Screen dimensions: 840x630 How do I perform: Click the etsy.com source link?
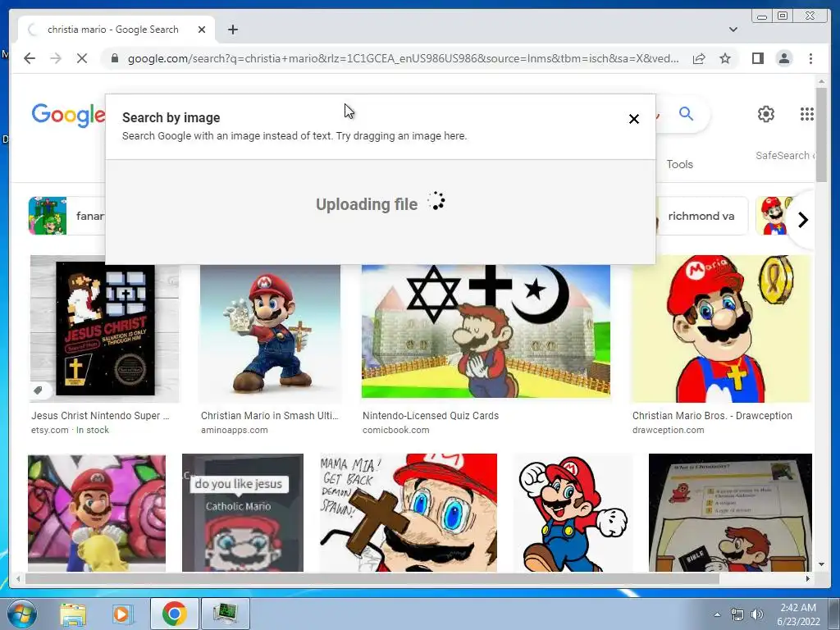pos(50,430)
